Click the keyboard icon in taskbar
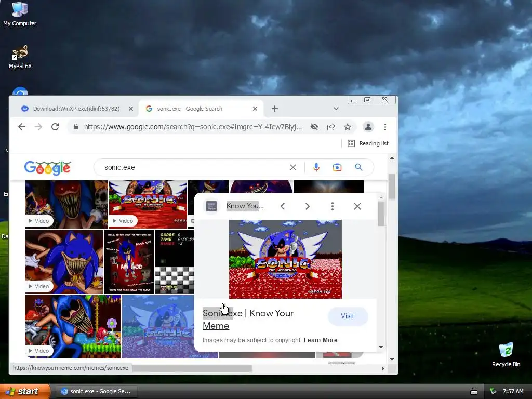 coord(474,392)
